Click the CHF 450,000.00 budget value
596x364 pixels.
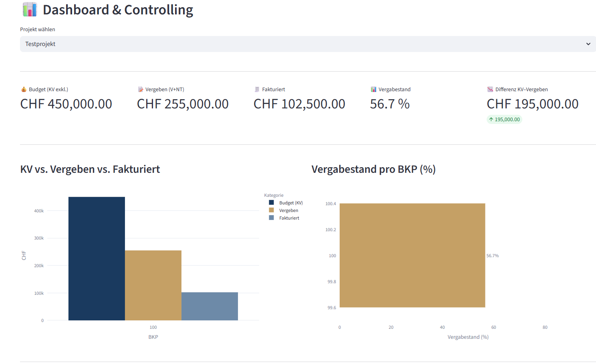66,104
